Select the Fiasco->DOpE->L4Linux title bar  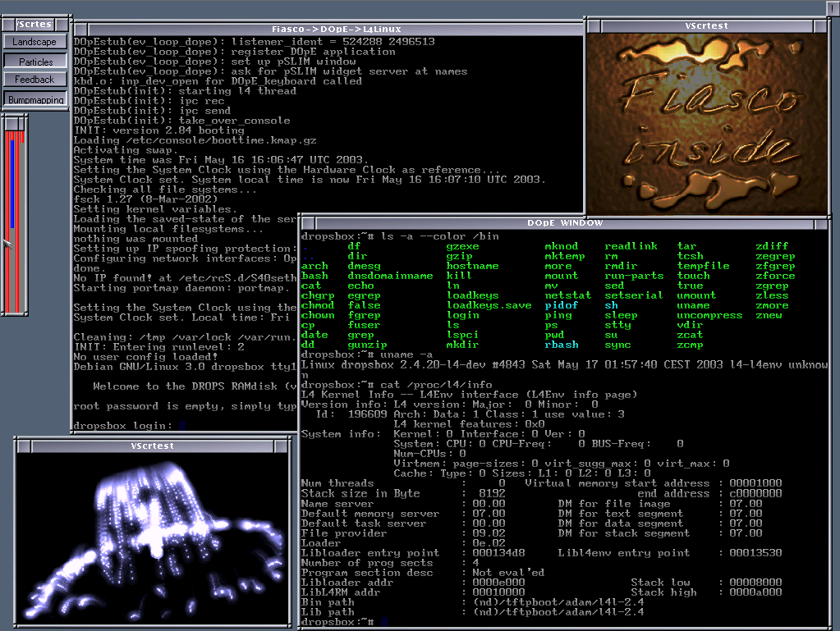[x=336, y=29]
